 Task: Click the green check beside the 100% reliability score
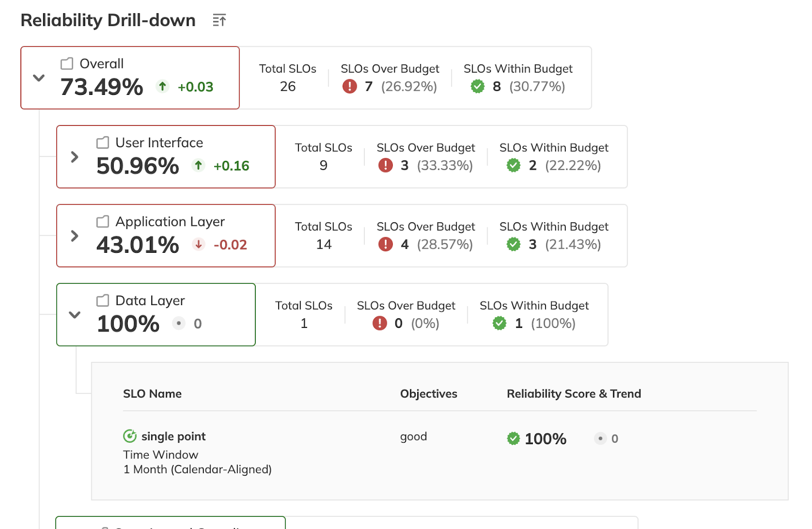[x=514, y=439]
